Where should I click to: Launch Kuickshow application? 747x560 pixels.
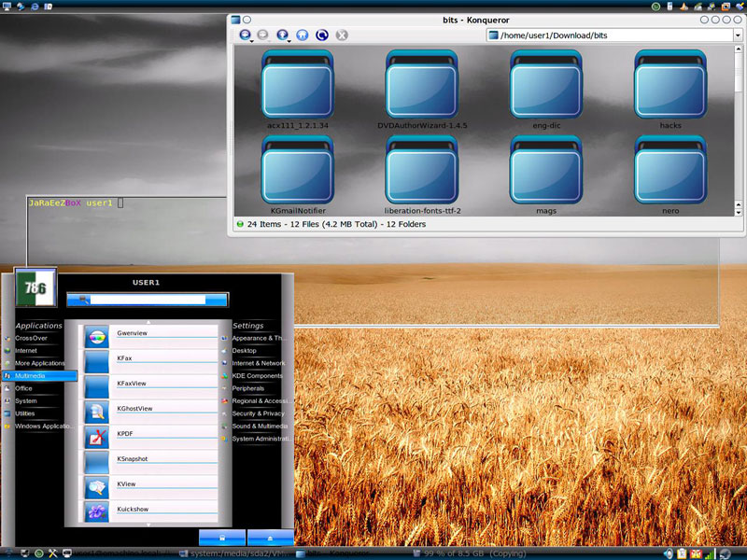click(151, 512)
